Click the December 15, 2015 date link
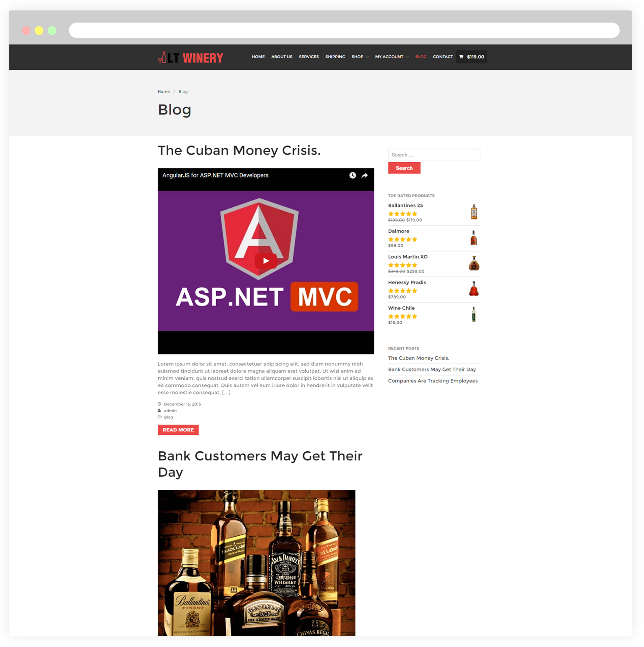 182,404
